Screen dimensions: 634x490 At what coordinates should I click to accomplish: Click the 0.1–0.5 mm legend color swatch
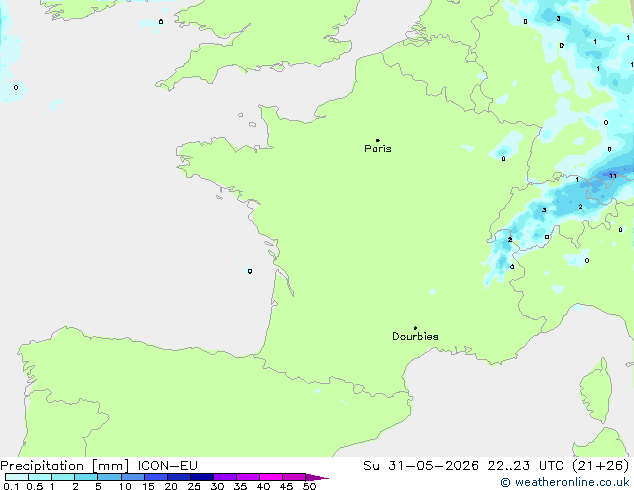point(17,477)
